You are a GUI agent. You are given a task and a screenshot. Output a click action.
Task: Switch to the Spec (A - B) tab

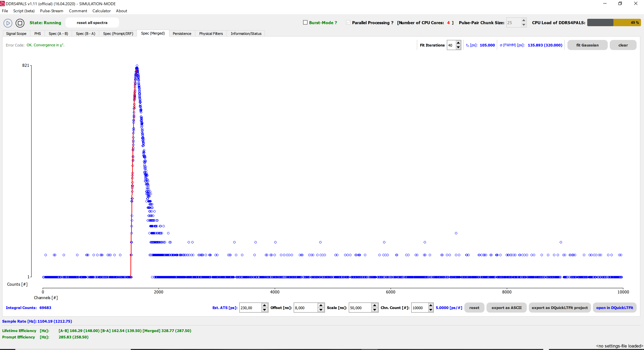pyautogui.click(x=58, y=33)
